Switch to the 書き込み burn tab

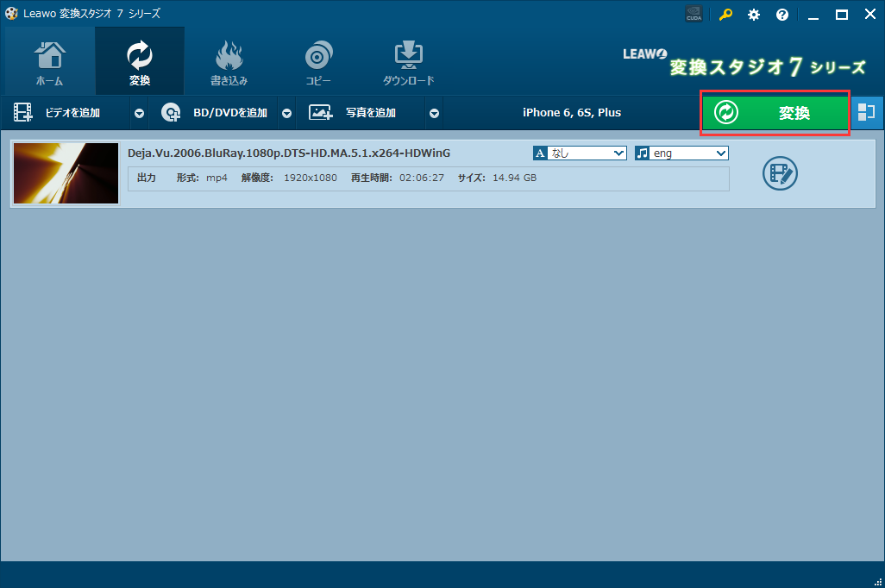point(229,62)
